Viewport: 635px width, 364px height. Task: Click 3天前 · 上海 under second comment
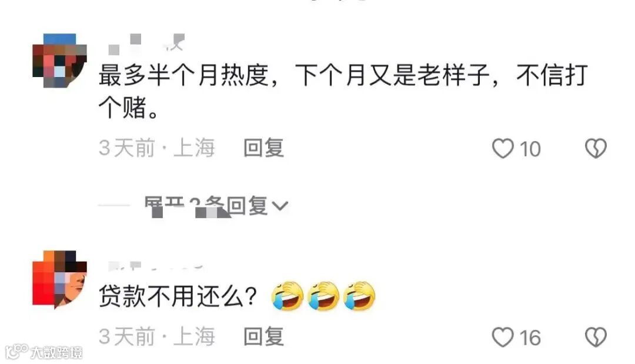click(x=156, y=337)
